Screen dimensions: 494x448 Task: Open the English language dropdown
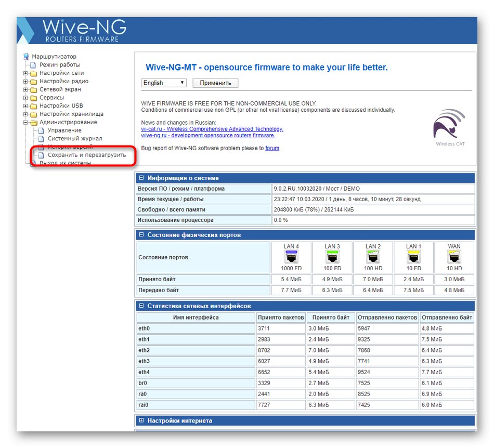pyautogui.click(x=164, y=83)
